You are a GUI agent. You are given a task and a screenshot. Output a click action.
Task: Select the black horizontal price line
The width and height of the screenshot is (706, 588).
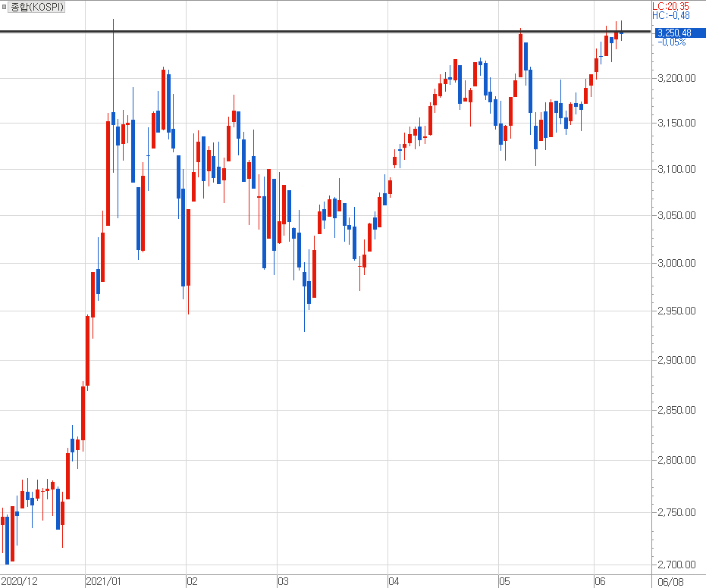coord(325,32)
